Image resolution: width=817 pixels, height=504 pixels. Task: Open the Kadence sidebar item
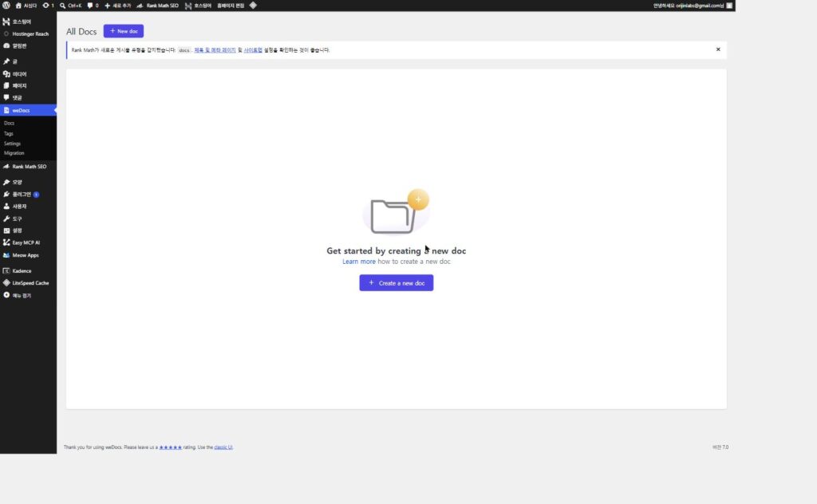(28, 271)
